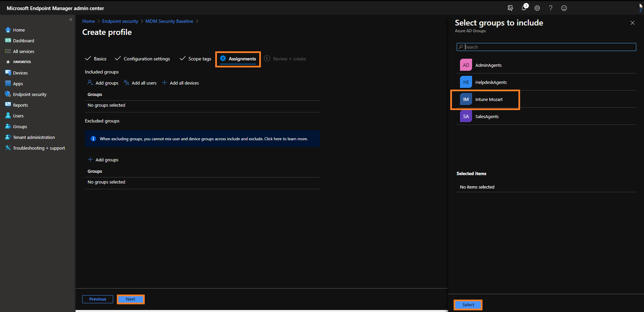Image resolution: width=644 pixels, height=312 pixels.
Task: Click Add groups under Excluded groups
Action: 103,160
